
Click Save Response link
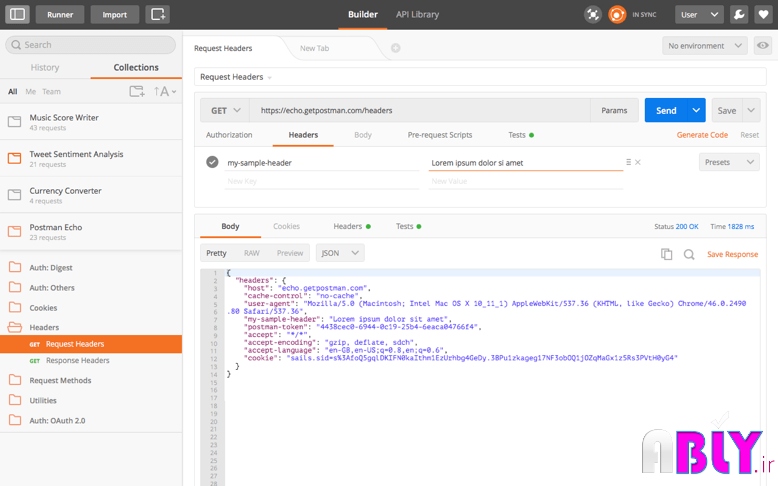click(732, 254)
